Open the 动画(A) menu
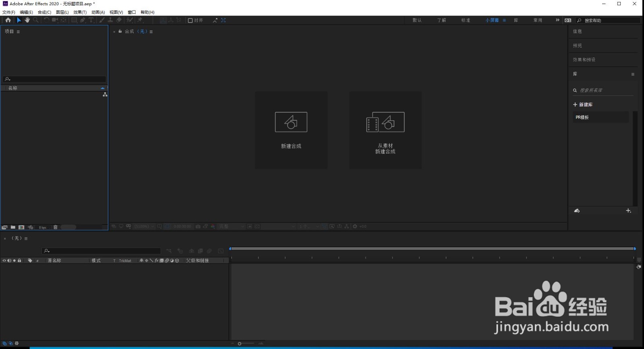Viewport: 644px width, 349px height. (98, 12)
